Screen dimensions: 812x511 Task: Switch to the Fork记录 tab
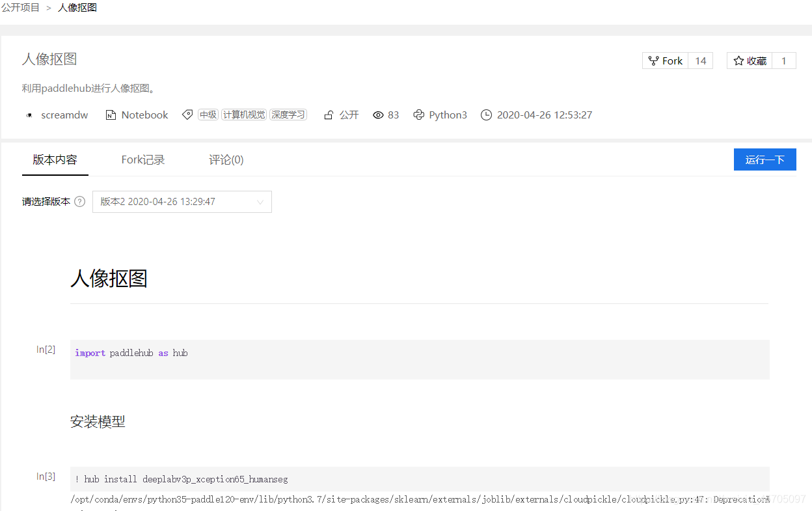[143, 159]
